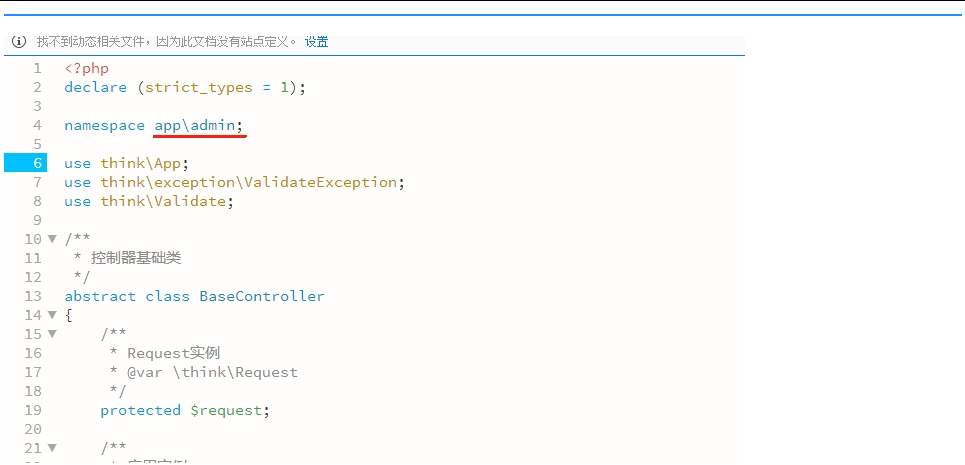Viewport: 965px width, 465px height.
Task: Place cursor on the <?php opening tag
Action: (x=86, y=69)
